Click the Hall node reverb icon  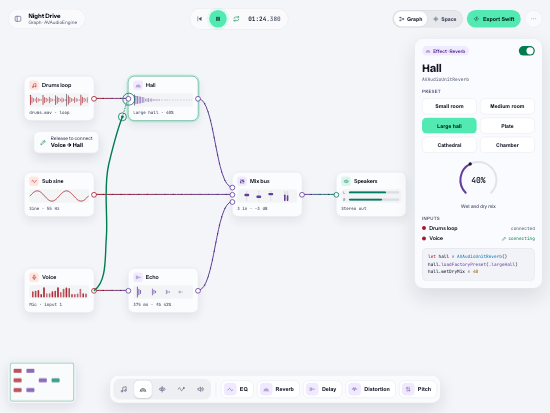[x=138, y=85]
